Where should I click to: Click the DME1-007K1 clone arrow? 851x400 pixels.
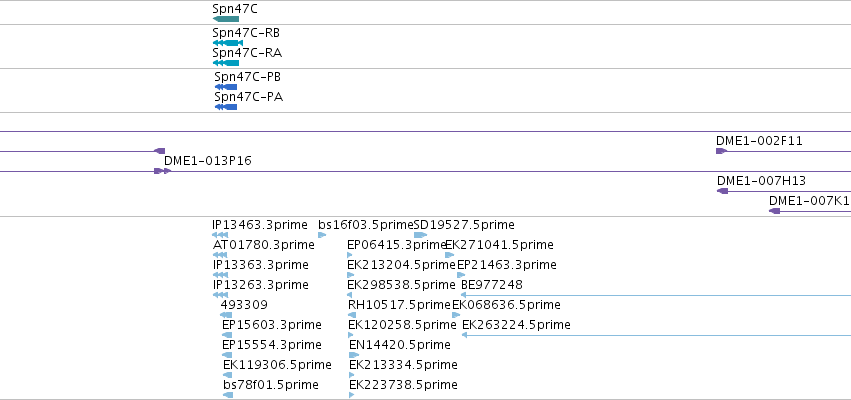[x=774, y=211]
